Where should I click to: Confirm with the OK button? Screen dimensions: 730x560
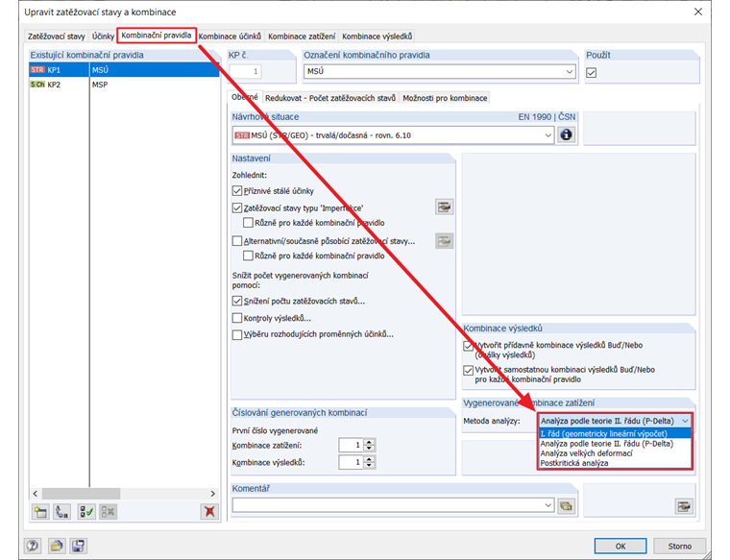(620, 546)
